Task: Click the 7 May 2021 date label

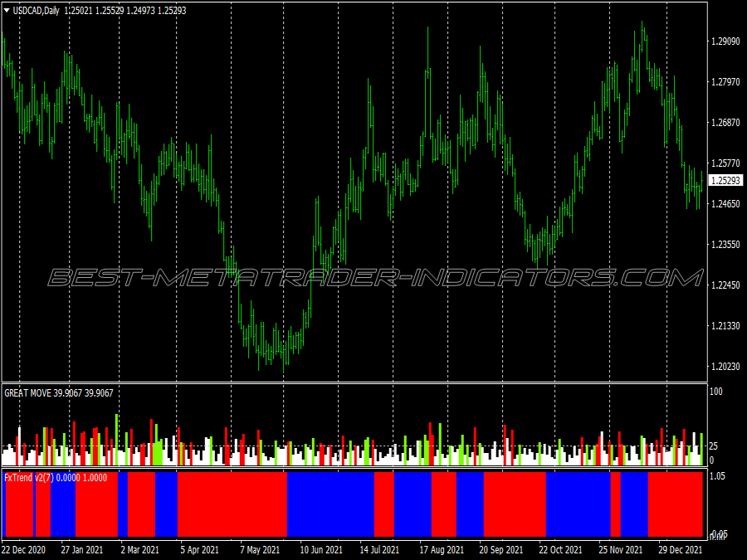Action: [260, 550]
